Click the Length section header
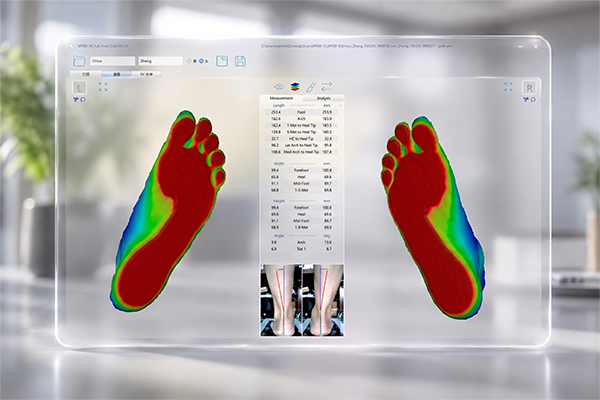Viewport: 600px width, 400px height. pyautogui.click(x=279, y=105)
